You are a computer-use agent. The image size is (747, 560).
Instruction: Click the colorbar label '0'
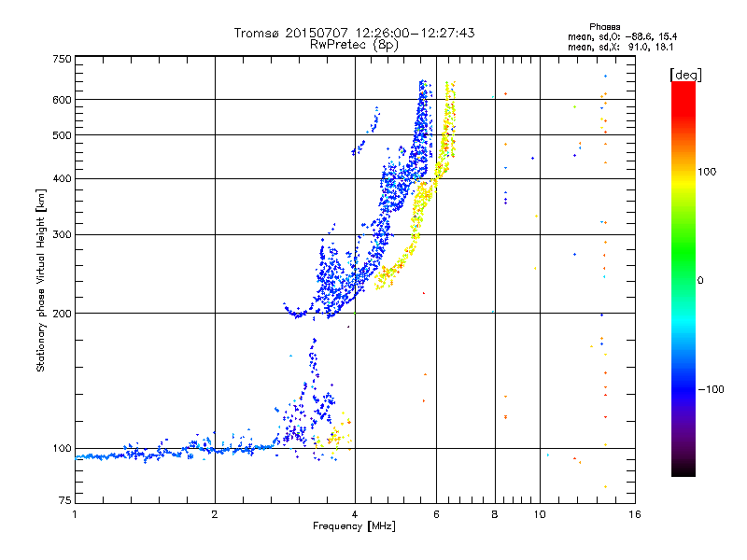tap(700, 281)
